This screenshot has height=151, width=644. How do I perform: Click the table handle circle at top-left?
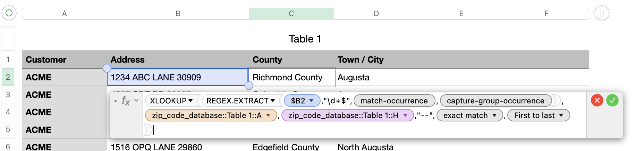9,13
